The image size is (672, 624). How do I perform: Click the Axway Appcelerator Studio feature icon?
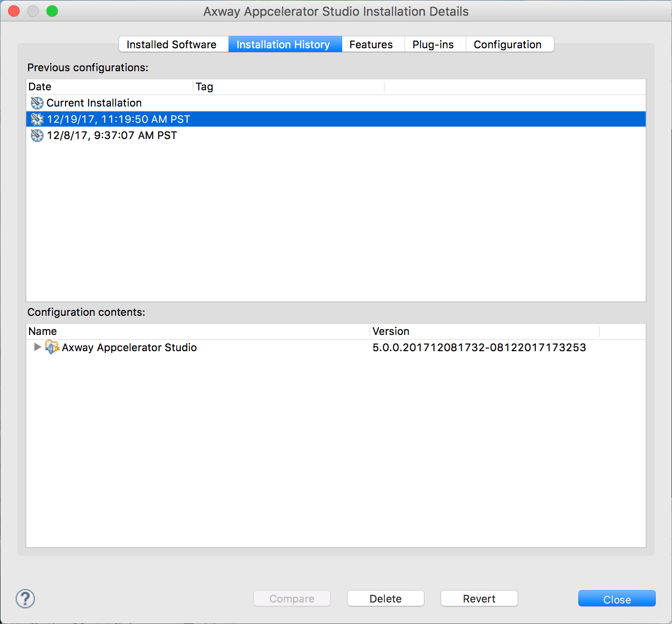(52, 347)
